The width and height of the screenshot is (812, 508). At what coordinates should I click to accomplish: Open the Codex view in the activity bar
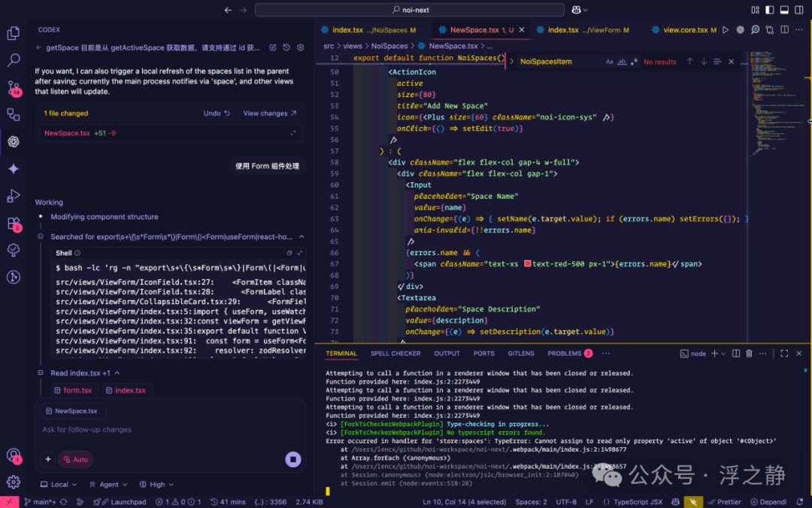coord(14,141)
